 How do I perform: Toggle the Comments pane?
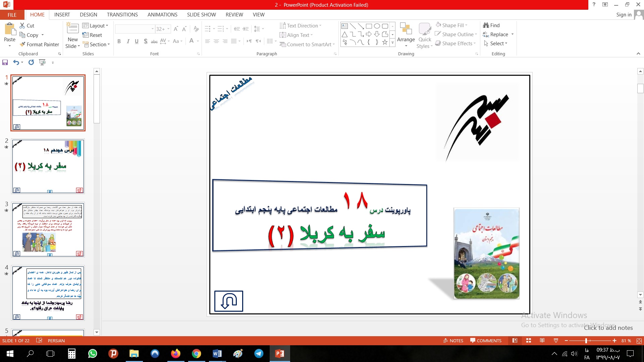coord(486,341)
